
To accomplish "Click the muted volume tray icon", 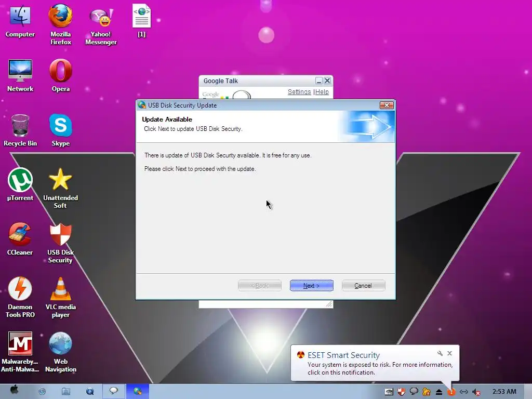I will coord(476,392).
